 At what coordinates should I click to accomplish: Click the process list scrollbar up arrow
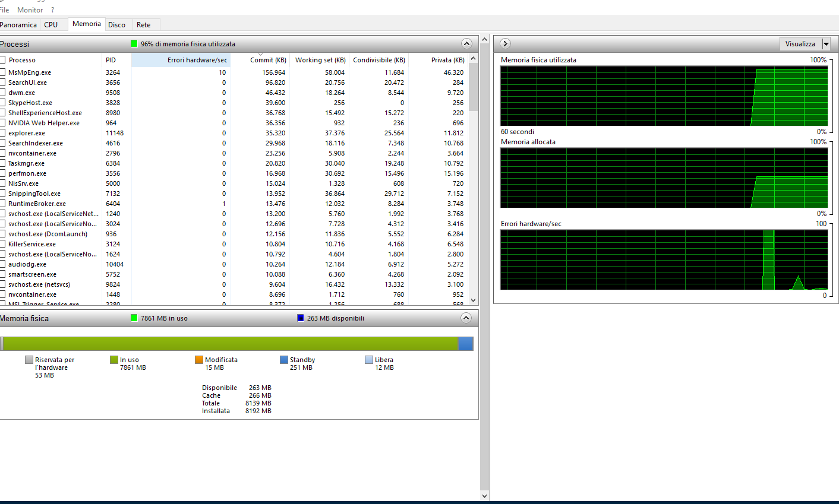(473, 58)
